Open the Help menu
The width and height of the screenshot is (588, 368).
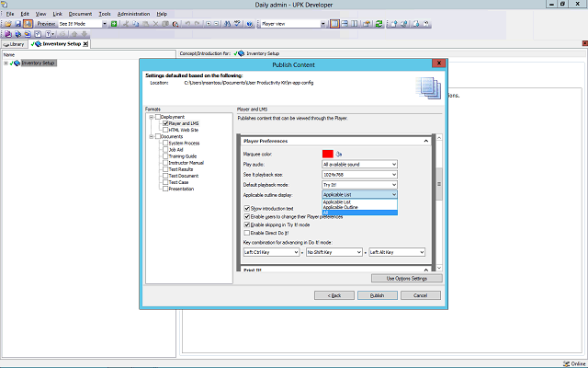(162, 14)
